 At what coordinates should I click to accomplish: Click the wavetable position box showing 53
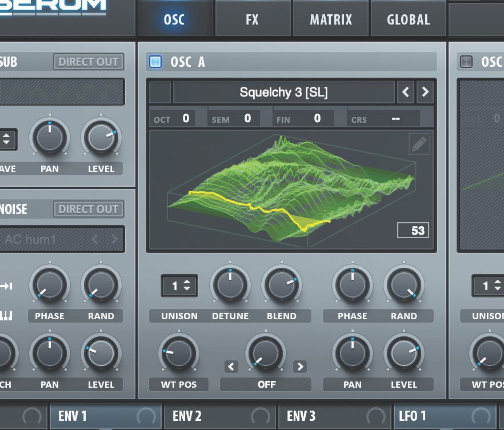pyautogui.click(x=413, y=230)
